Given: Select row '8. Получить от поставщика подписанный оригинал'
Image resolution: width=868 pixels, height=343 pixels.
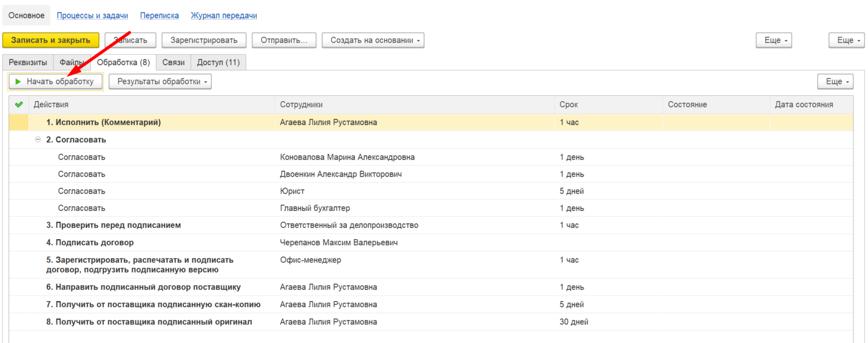Looking at the screenshot, I should pyautogui.click(x=431, y=322).
